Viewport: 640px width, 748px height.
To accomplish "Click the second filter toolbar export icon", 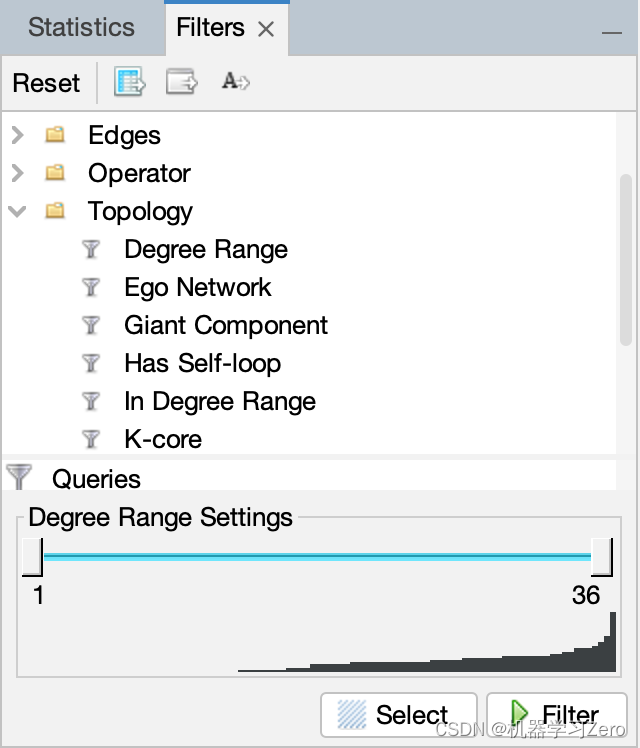I will click(181, 82).
